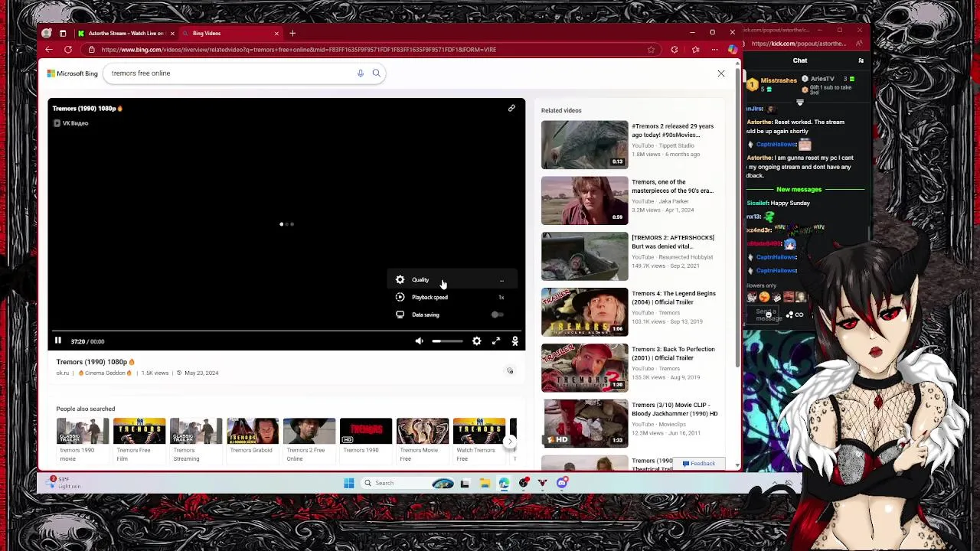Open the Quality settings option
Screen dimensions: 980x551
tap(451, 280)
